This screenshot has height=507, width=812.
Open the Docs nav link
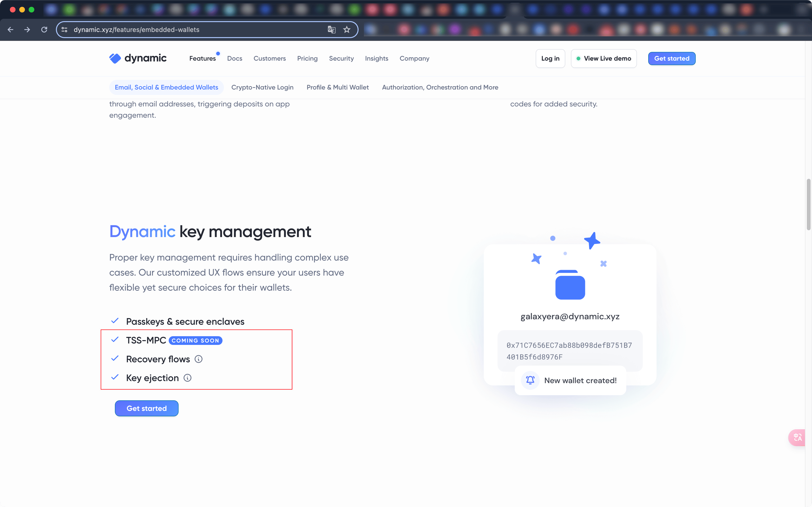pos(235,58)
